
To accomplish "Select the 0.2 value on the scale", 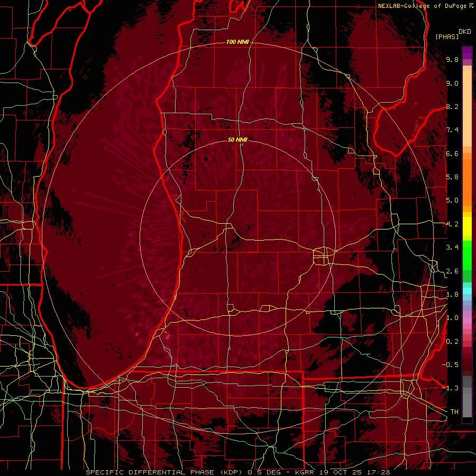I will pos(452,342).
